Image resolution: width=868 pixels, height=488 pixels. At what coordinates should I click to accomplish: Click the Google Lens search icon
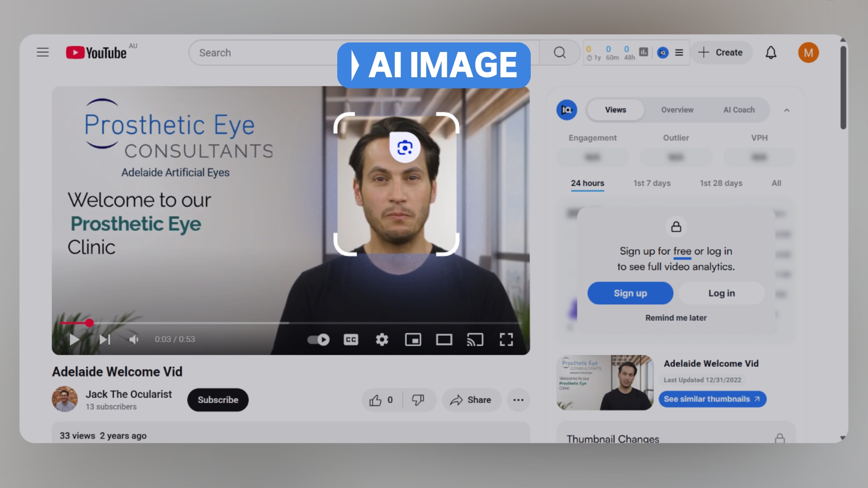point(405,148)
